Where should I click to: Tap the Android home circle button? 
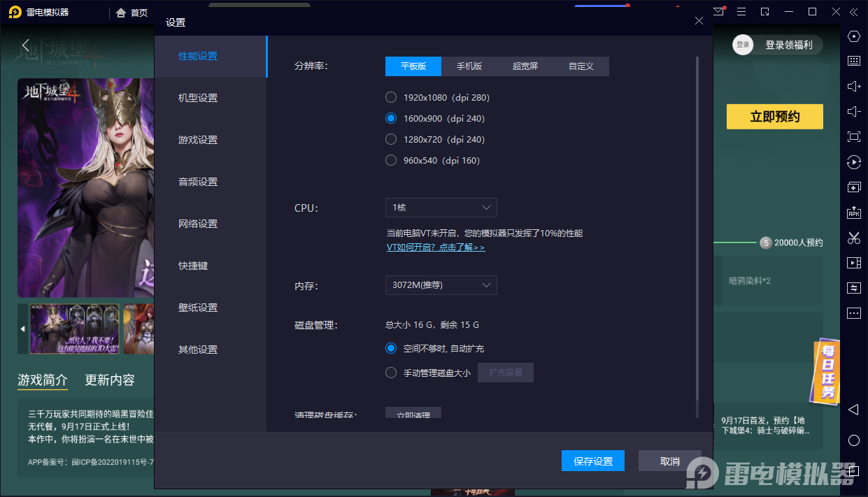[853, 440]
